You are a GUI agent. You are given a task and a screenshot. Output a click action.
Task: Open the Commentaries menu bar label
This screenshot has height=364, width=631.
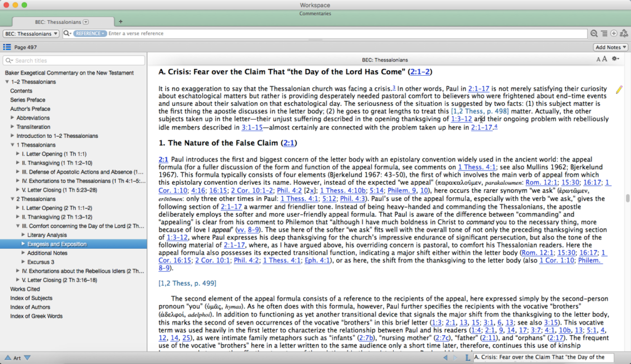coord(315,13)
